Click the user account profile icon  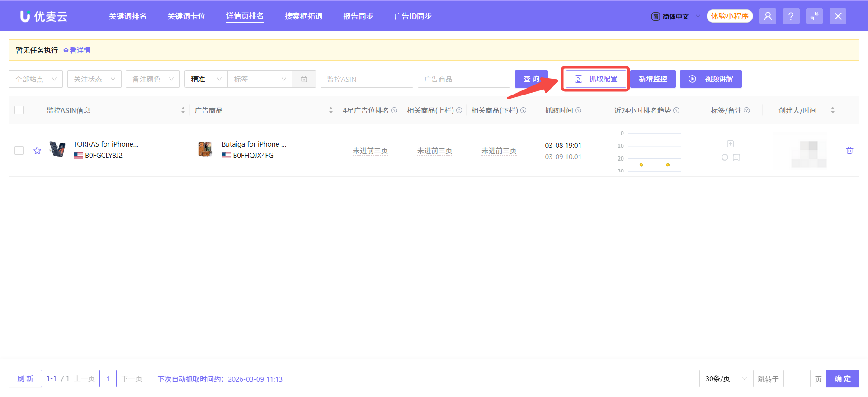tap(768, 16)
